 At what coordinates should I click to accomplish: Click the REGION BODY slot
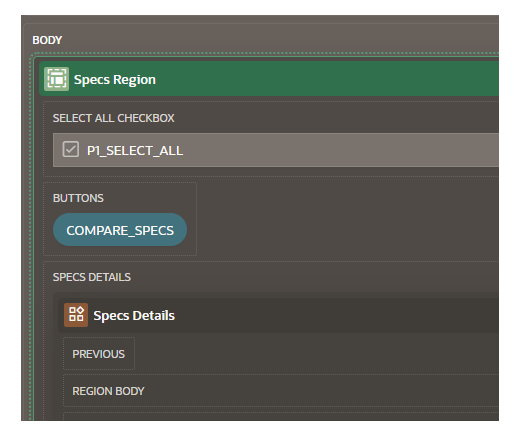click(281, 391)
